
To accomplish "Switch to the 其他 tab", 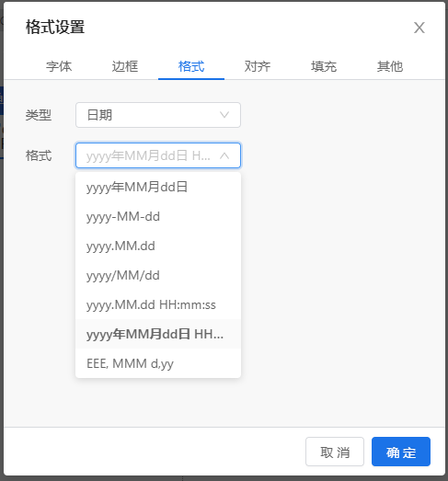I will (x=390, y=66).
